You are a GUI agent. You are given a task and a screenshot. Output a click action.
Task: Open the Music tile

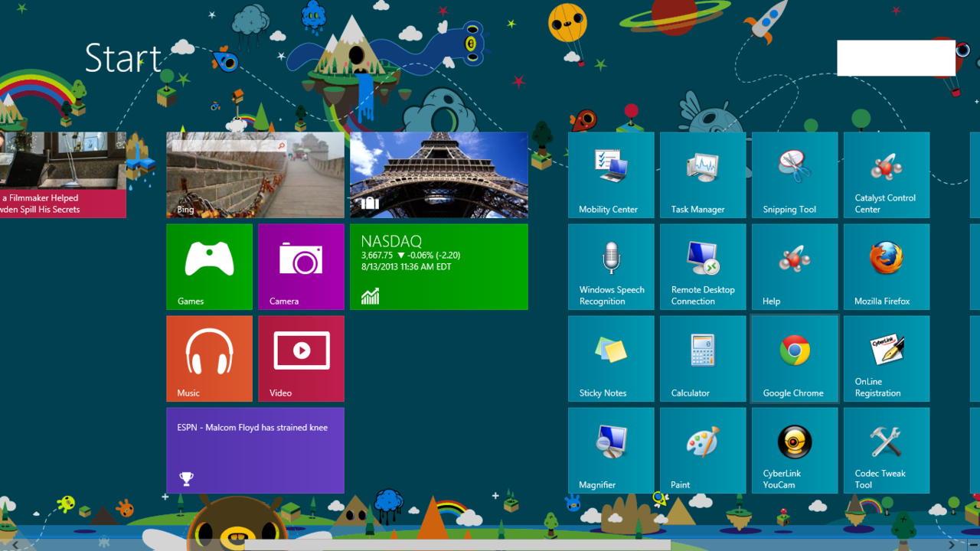coord(209,359)
